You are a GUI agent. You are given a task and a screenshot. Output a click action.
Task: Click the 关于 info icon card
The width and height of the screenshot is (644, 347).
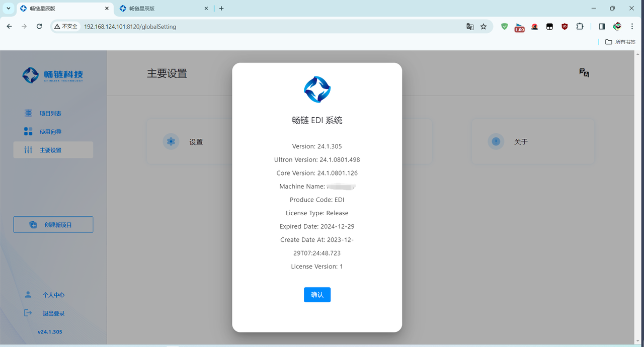[x=496, y=142]
